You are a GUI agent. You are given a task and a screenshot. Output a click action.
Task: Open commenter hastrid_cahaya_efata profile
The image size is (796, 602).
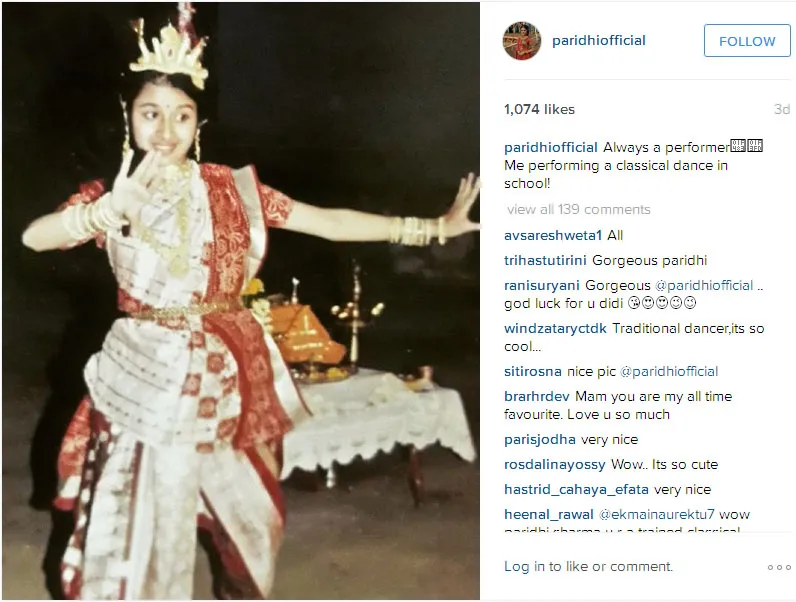576,489
